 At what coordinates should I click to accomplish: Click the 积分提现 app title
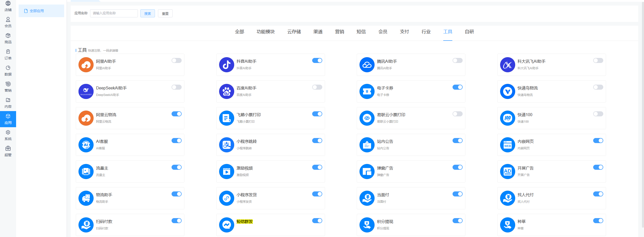pyautogui.click(x=385, y=221)
